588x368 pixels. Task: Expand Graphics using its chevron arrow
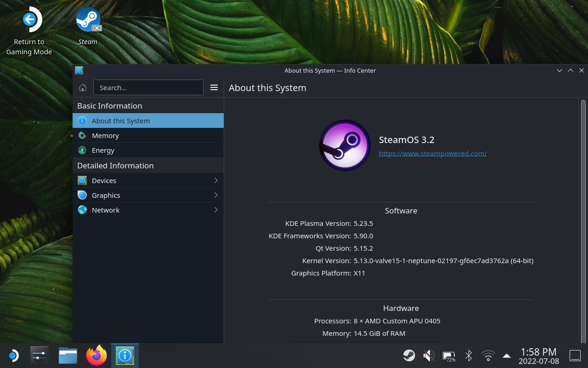216,195
